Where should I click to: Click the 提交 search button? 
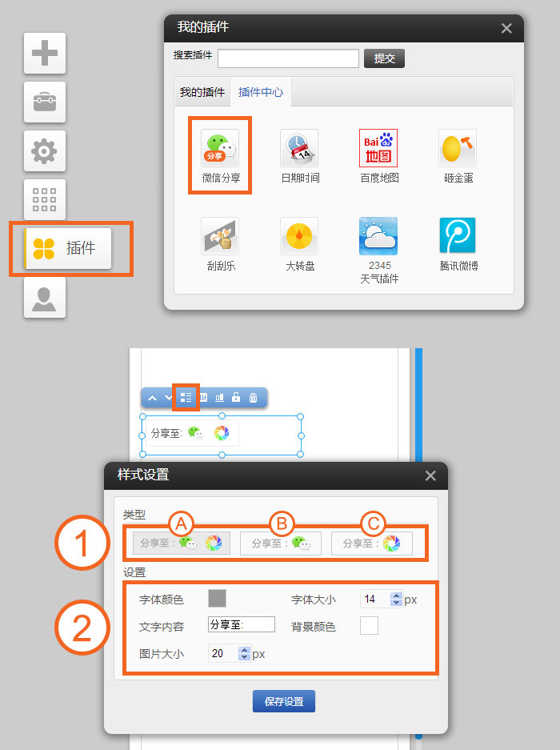tap(384, 58)
